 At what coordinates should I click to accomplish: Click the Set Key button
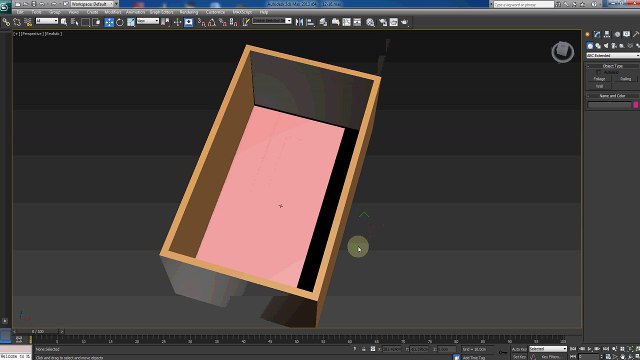click(519, 357)
